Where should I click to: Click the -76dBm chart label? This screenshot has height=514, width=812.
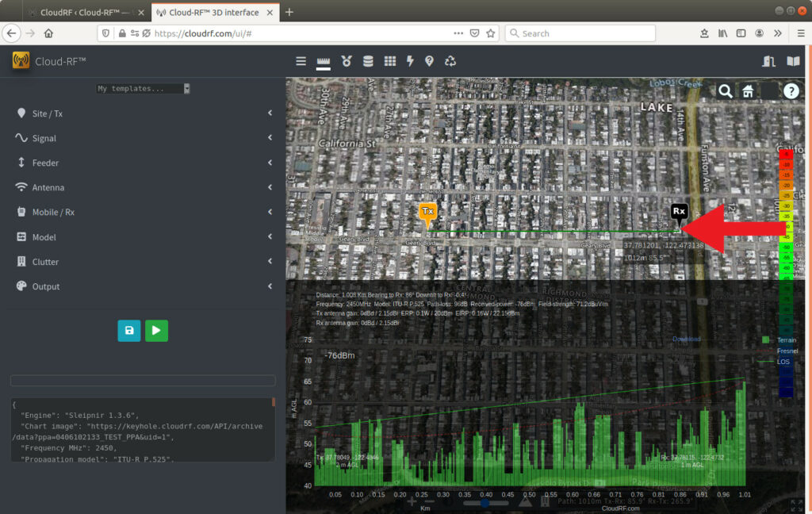click(x=339, y=355)
